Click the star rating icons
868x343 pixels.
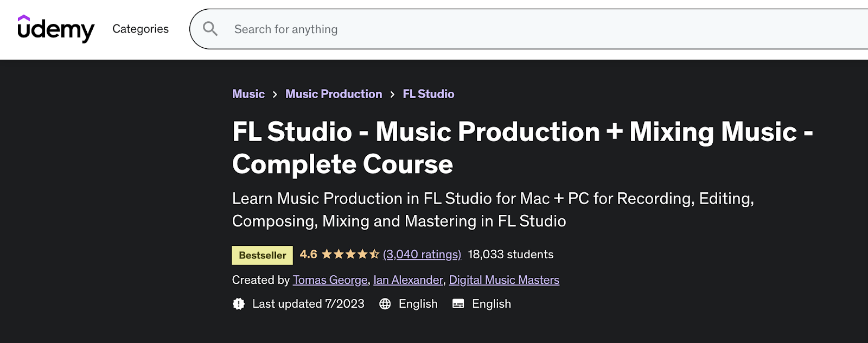point(350,254)
